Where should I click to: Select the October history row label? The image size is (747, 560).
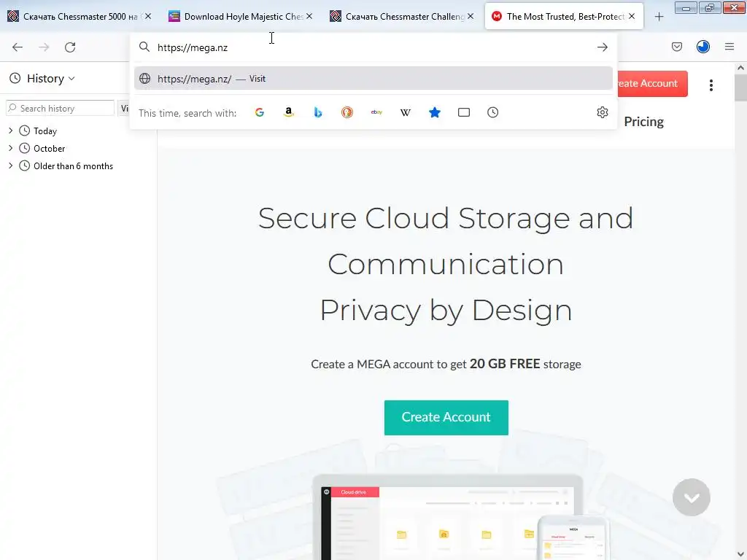[49, 149]
